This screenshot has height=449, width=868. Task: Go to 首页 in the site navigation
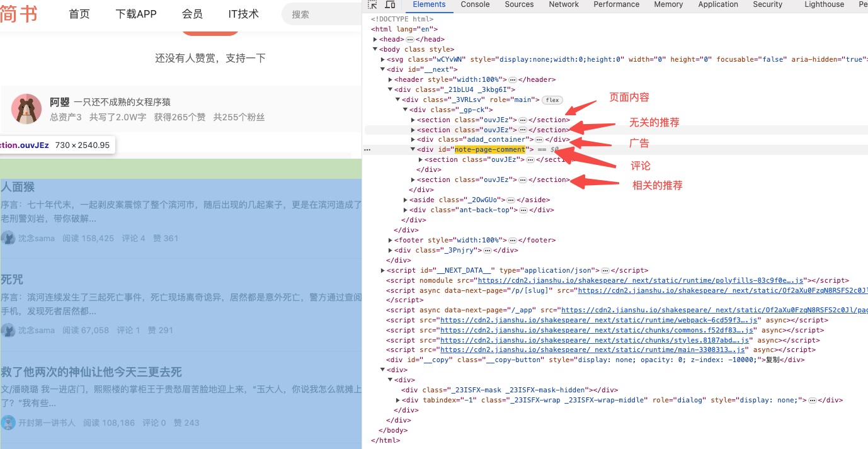pyautogui.click(x=79, y=14)
